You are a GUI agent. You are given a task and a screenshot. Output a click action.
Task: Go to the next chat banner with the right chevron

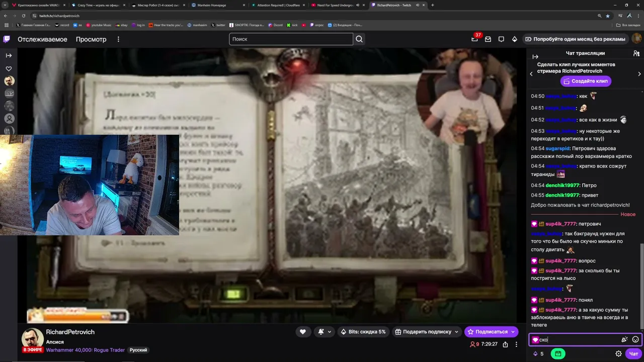click(639, 74)
